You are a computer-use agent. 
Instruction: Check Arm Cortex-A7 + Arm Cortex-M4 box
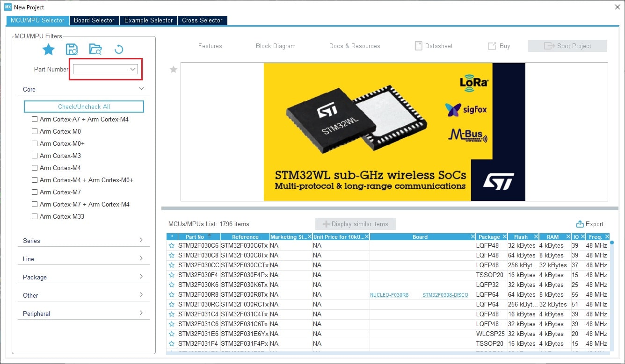pos(35,119)
